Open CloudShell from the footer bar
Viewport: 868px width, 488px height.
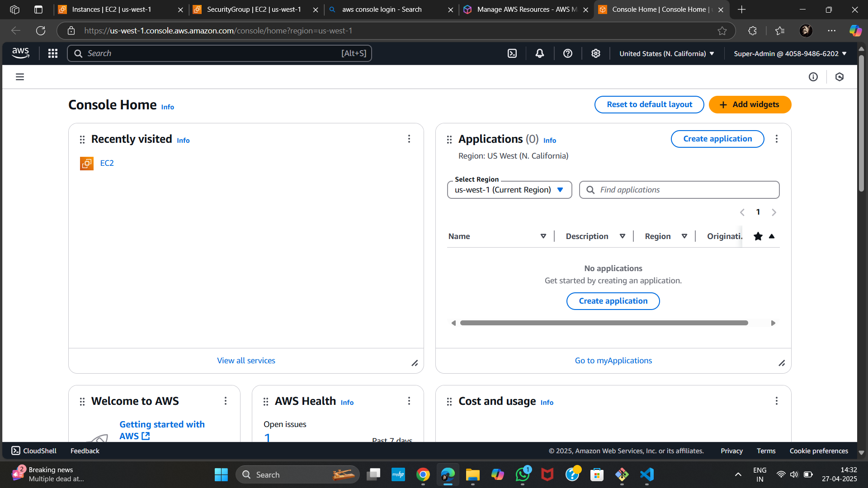(x=34, y=451)
